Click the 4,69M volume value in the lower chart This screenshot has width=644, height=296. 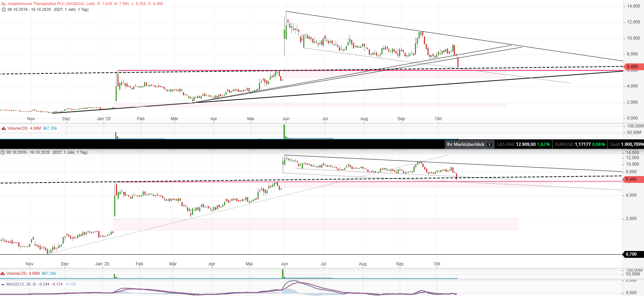tap(34, 273)
